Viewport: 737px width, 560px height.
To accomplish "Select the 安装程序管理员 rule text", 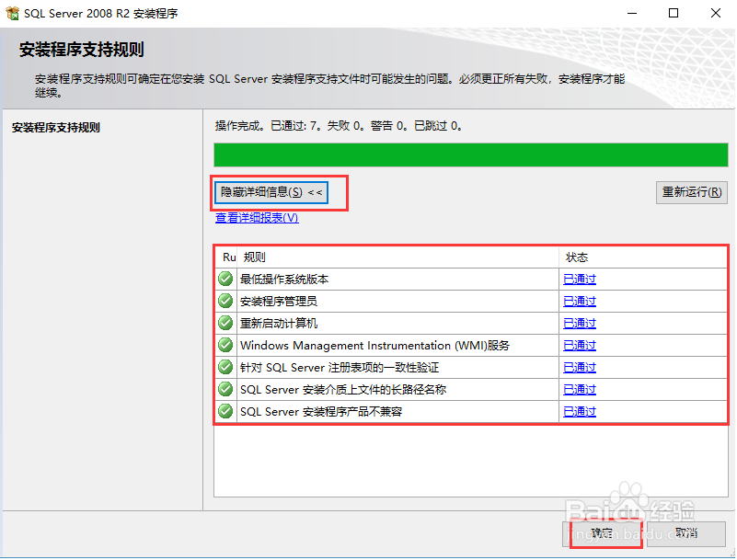I will (279, 301).
